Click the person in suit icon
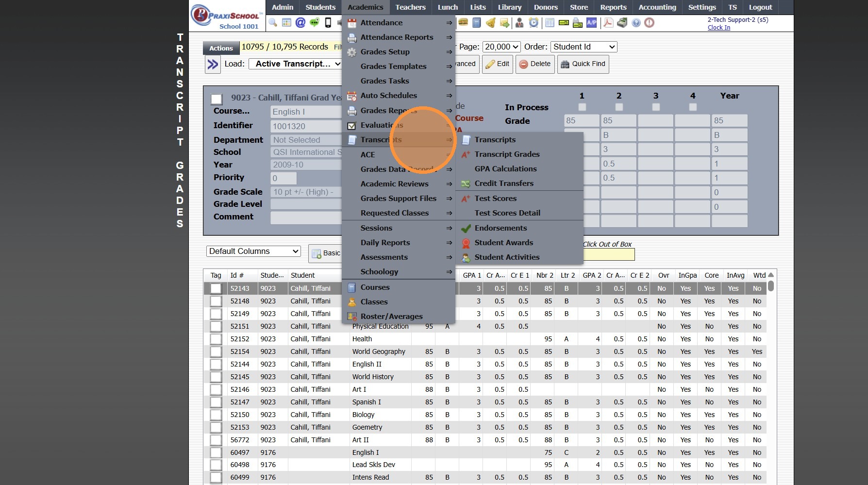Screen dimensions: 868x485 coord(519,23)
